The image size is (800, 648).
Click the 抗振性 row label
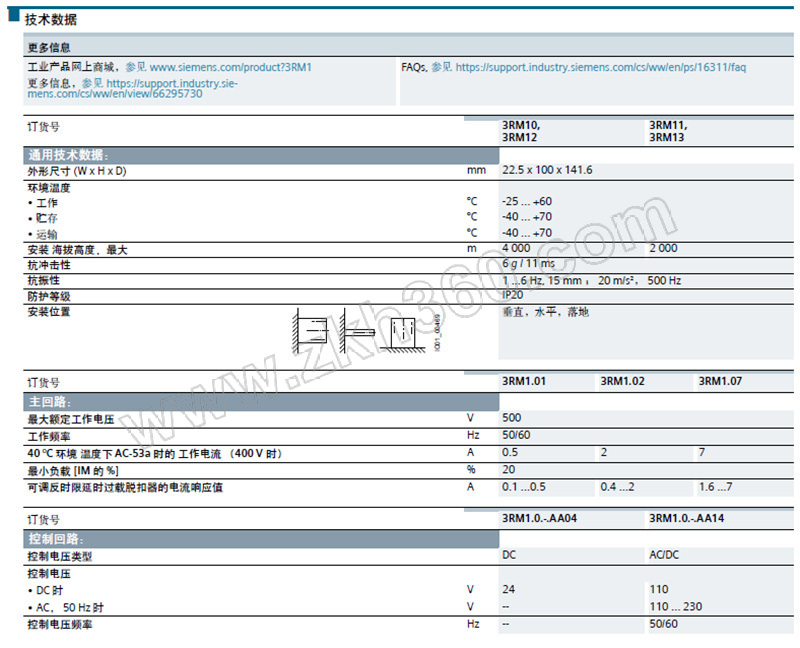[44, 280]
